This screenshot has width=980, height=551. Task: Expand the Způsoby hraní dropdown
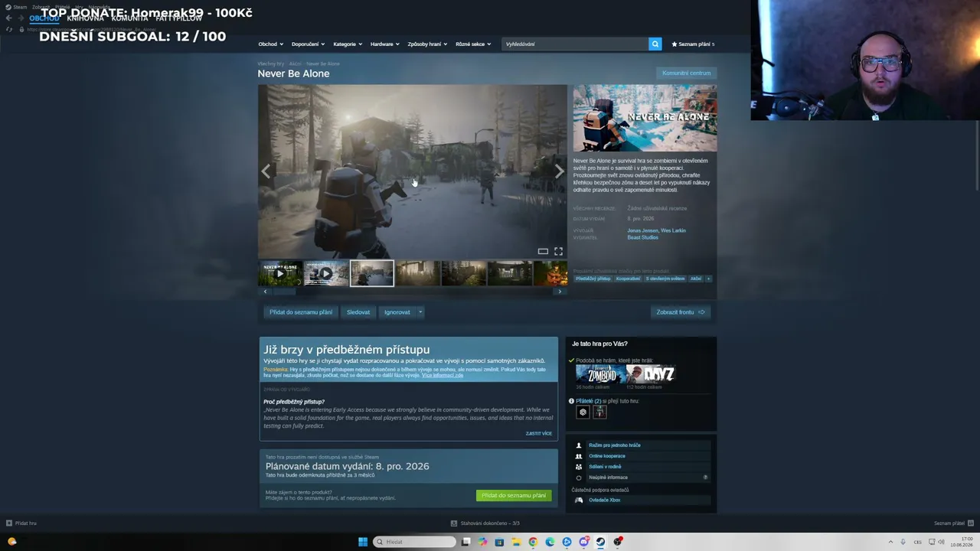coord(428,44)
